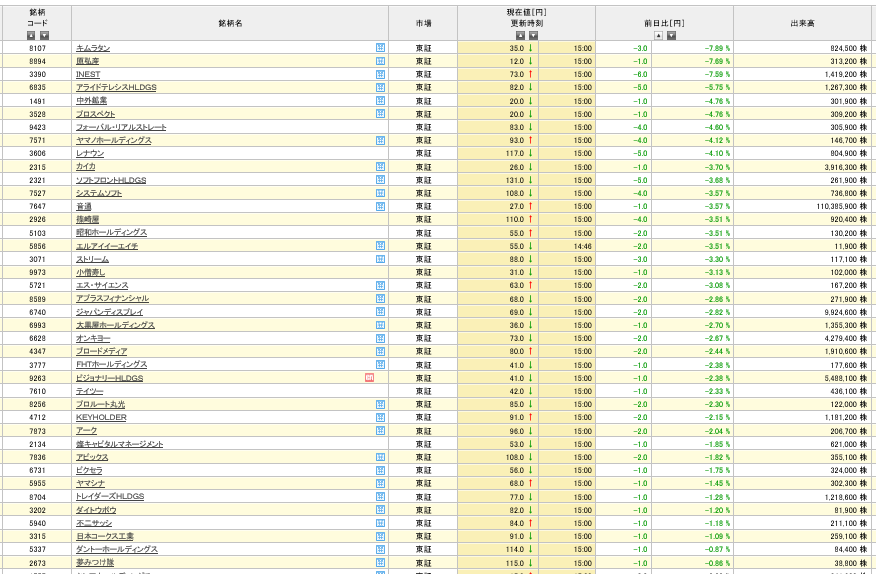
Task: Click the blue grid icon in ピクセラ row
Action: pyautogui.click(x=380, y=470)
